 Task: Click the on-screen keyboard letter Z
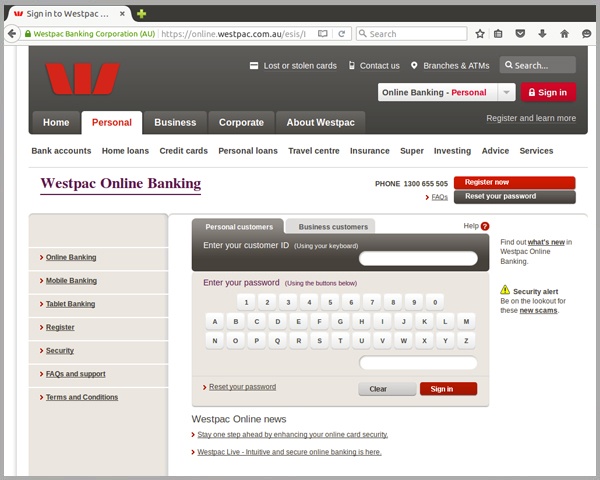[466, 341]
